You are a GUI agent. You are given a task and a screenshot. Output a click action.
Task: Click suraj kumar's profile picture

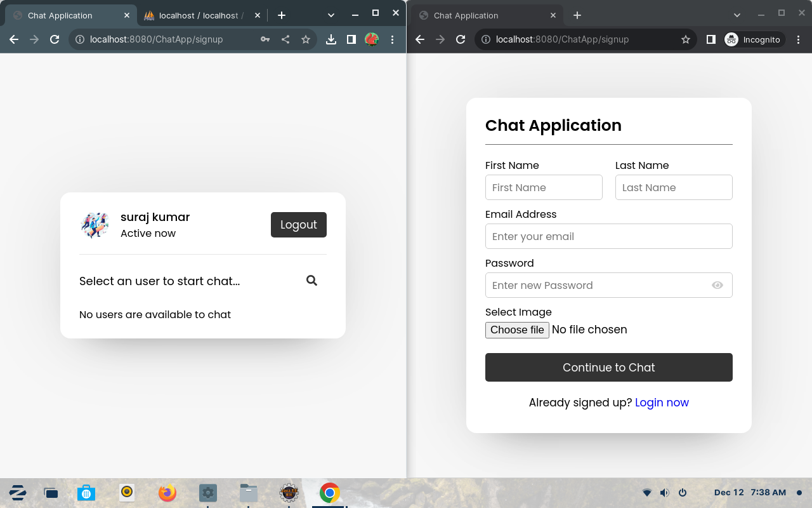click(95, 225)
